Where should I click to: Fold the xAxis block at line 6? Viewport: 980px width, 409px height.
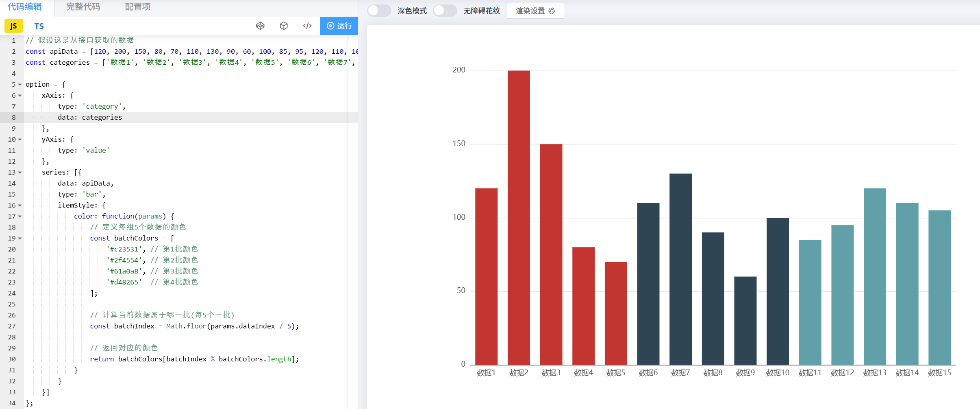click(x=20, y=96)
